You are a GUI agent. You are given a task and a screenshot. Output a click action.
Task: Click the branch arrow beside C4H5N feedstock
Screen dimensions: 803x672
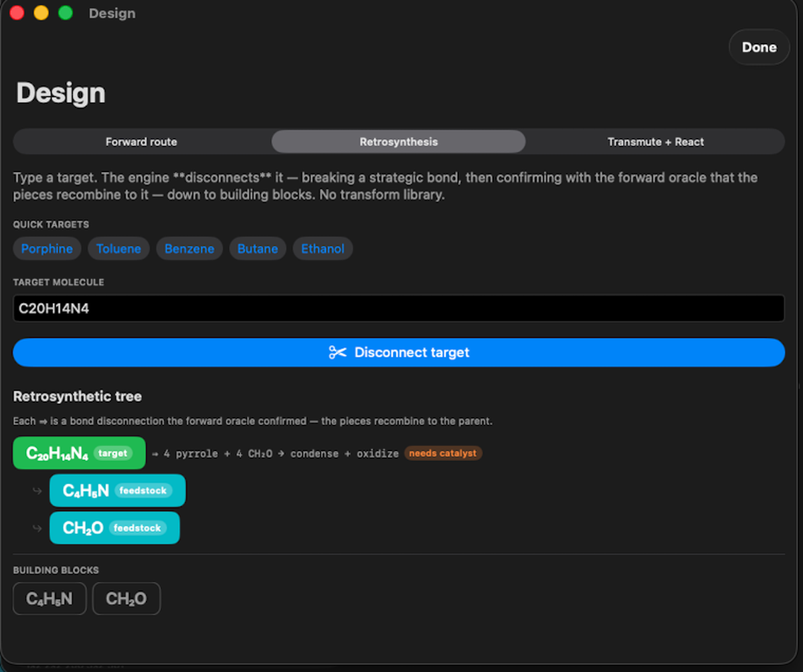tap(37, 491)
